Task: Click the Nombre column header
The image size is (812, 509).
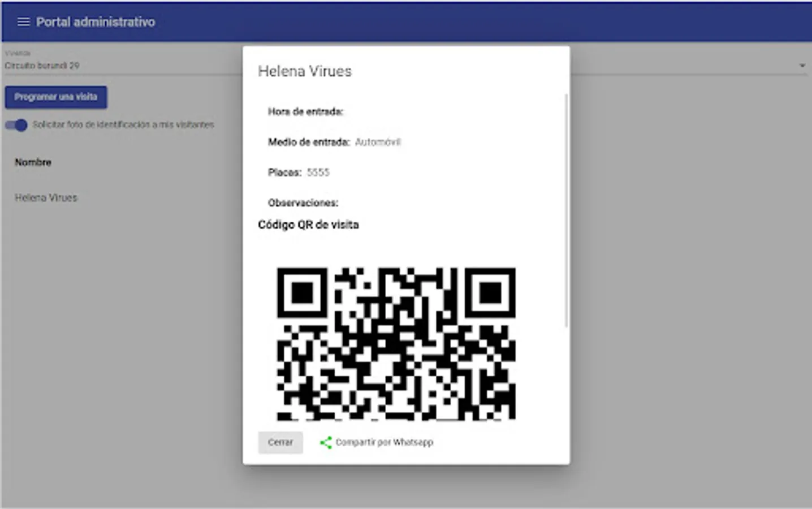Action: pos(33,162)
